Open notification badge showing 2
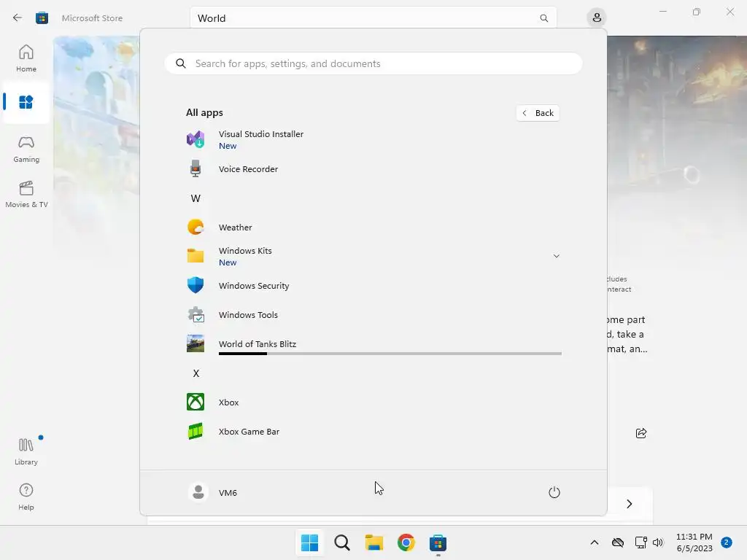The width and height of the screenshot is (747, 560). click(x=727, y=542)
